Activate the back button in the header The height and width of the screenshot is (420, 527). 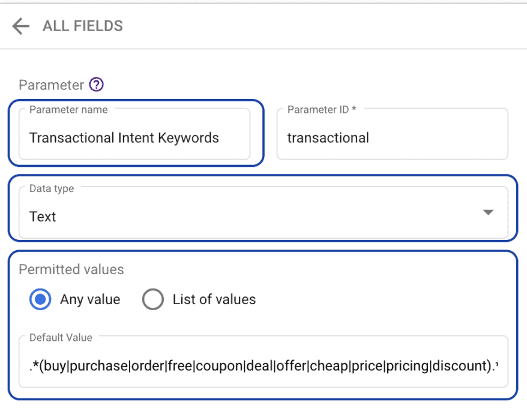(20, 26)
